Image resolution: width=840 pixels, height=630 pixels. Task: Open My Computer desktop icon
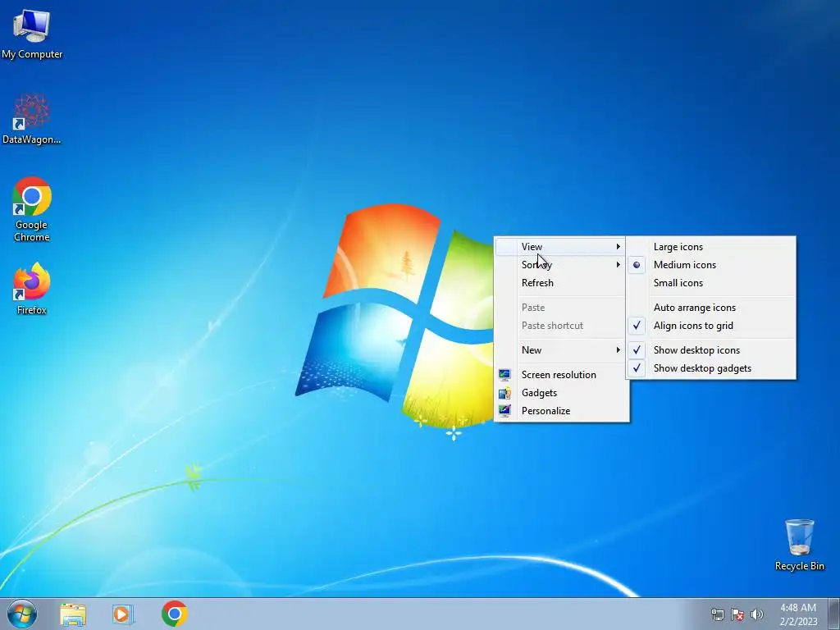(32, 33)
